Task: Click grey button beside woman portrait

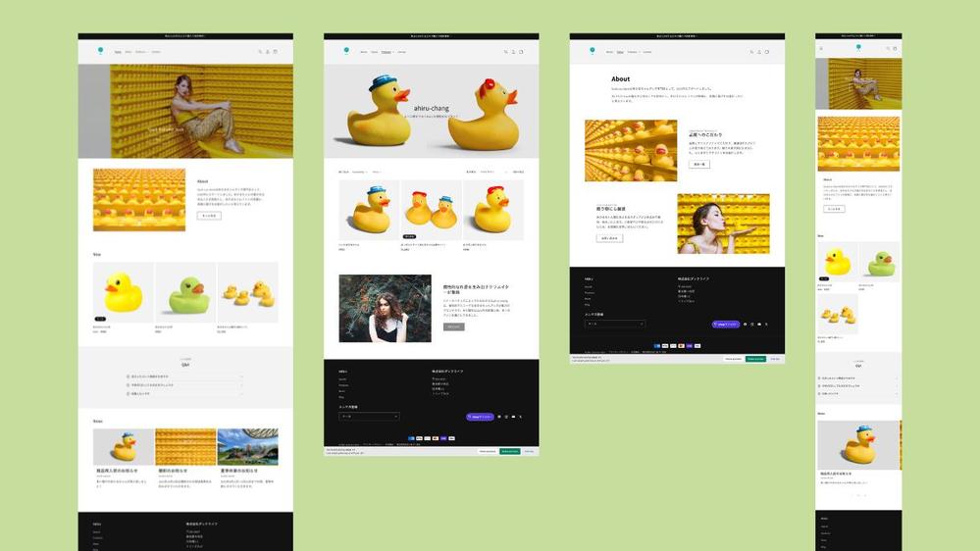Action: point(454,326)
